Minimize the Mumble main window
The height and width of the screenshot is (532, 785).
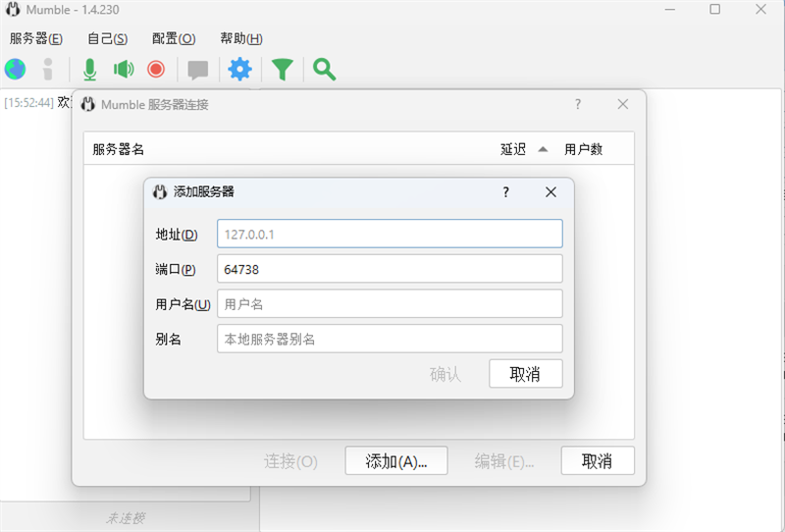[670, 10]
